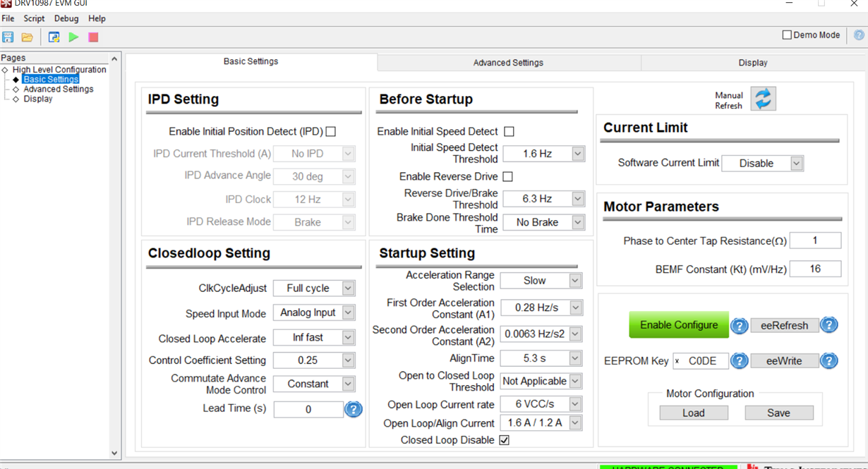Open Brake Done Threshold Time dropdown
Screen dimensions: 868x469
pyautogui.click(x=543, y=222)
